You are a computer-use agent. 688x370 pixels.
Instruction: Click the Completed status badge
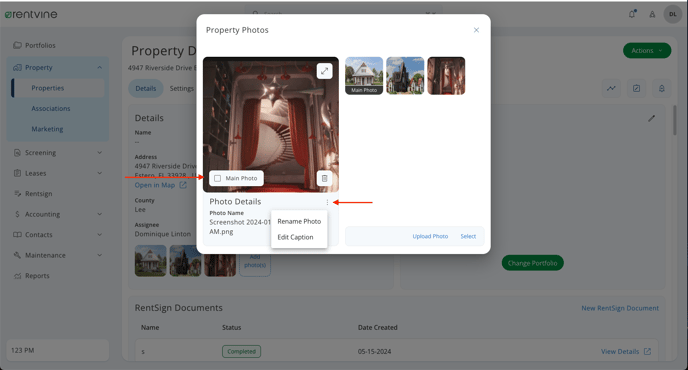(x=241, y=352)
